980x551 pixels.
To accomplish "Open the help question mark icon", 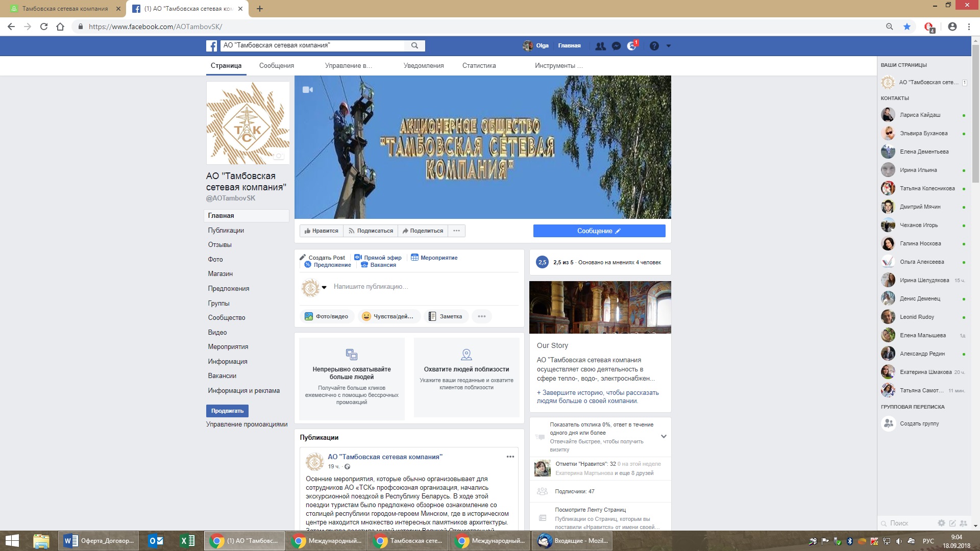I will [654, 46].
